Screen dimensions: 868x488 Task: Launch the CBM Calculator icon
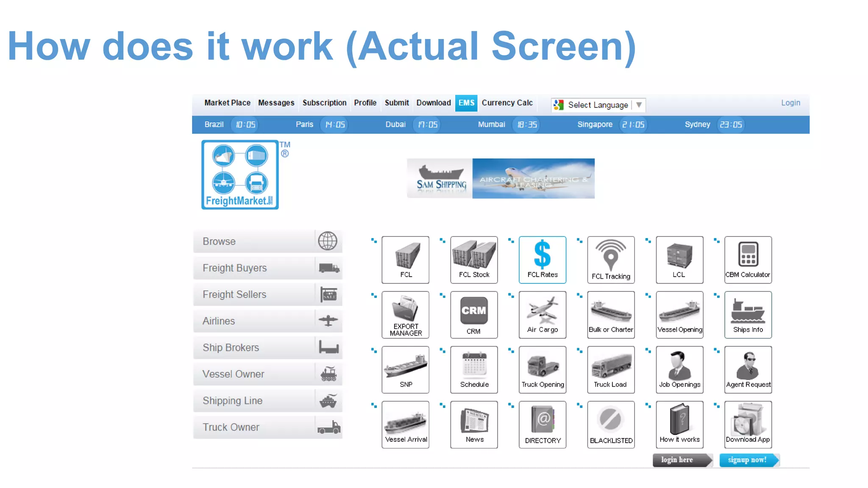pyautogui.click(x=748, y=260)
